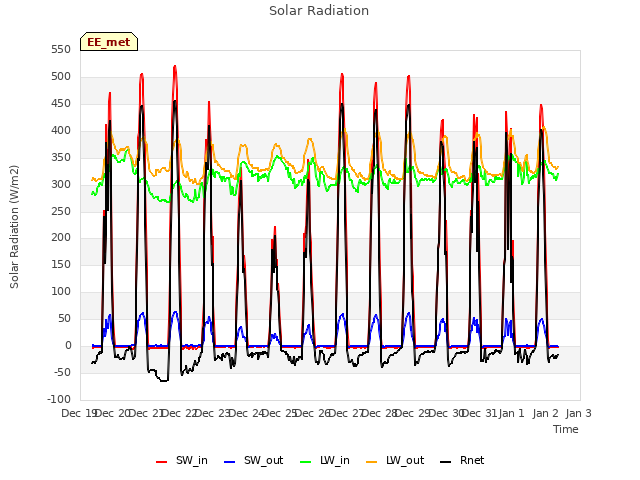Screen dimensions: 640x480
Task: Click the 350 y-axis tick label
Action: (x=61, y=157)
